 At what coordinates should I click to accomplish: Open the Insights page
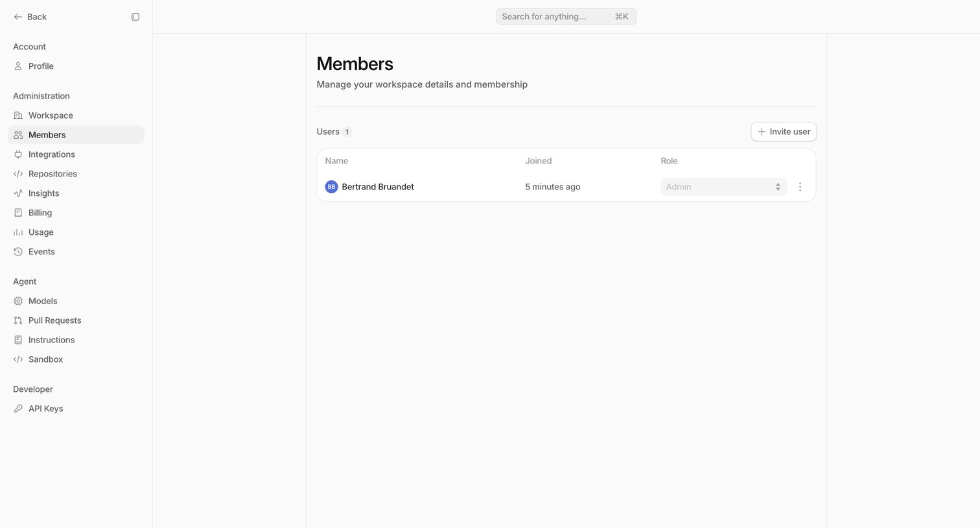[76, 193]
